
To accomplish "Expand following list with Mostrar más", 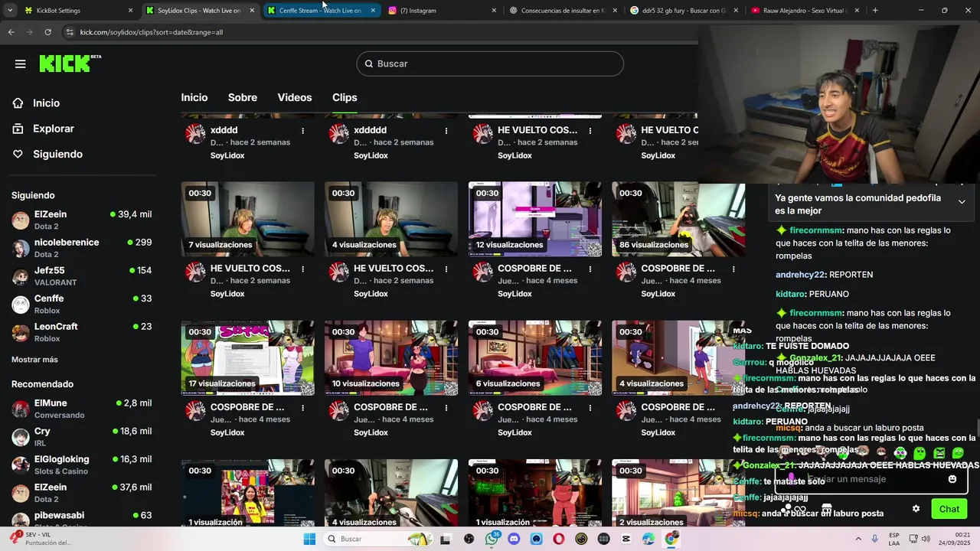I will pos(34,360).
